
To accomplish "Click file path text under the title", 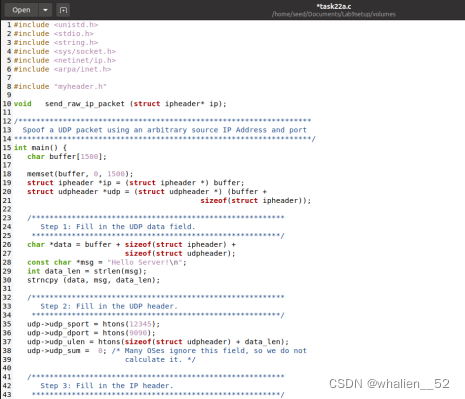I will pos(334,14).
